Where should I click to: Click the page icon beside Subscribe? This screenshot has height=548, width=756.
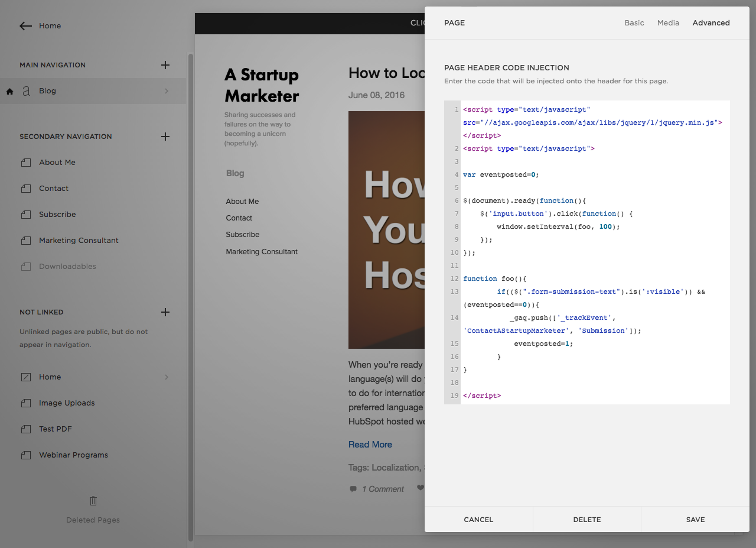[25, 215]
